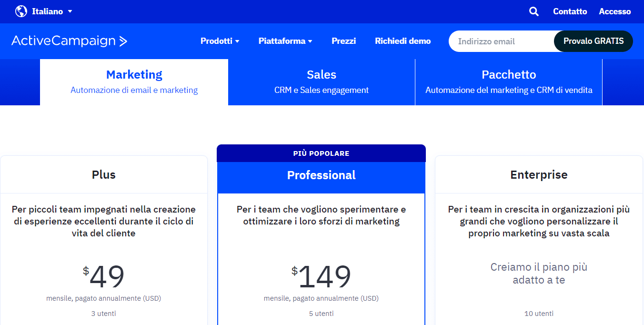
Task: Click the "10 utenti" text
Action: 539,314
